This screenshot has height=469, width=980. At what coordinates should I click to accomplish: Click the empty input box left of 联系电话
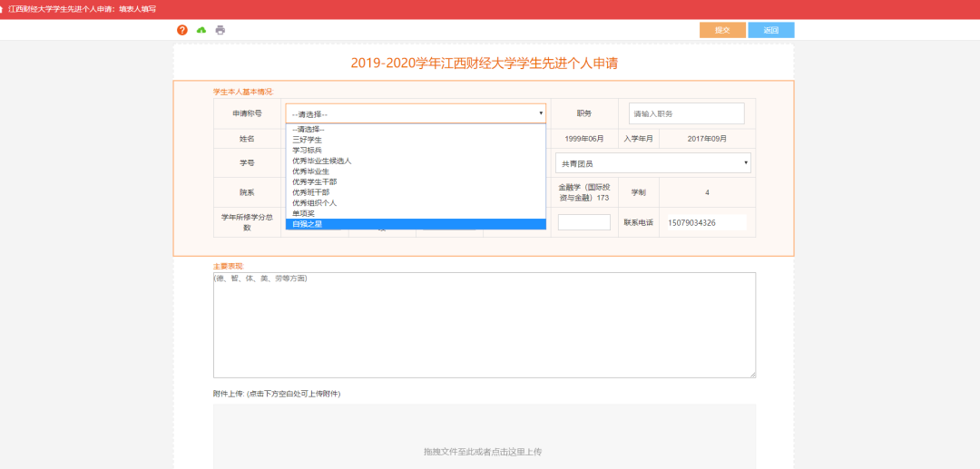tap(583, 222)
